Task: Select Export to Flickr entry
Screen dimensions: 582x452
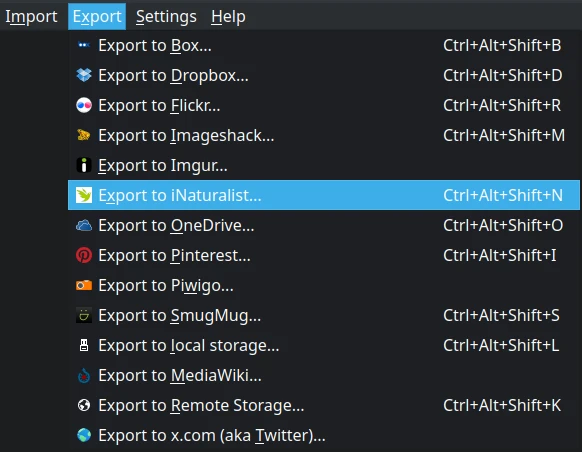Action: pos(324,105)
